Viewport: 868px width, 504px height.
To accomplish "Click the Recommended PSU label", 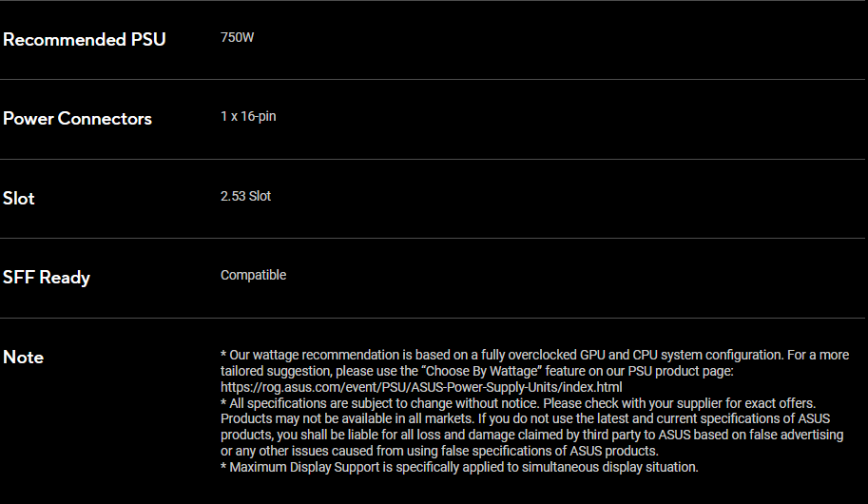I will click(85, 40).
